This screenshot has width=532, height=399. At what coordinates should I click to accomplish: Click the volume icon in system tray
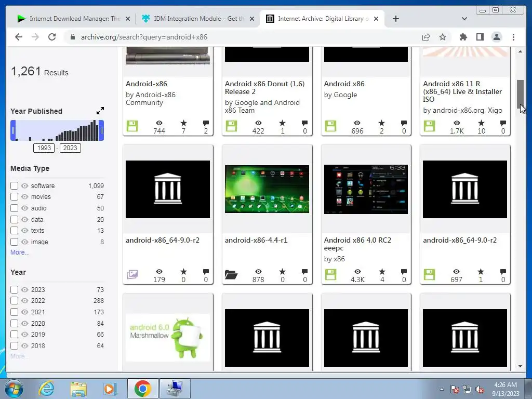coord(480,390)
